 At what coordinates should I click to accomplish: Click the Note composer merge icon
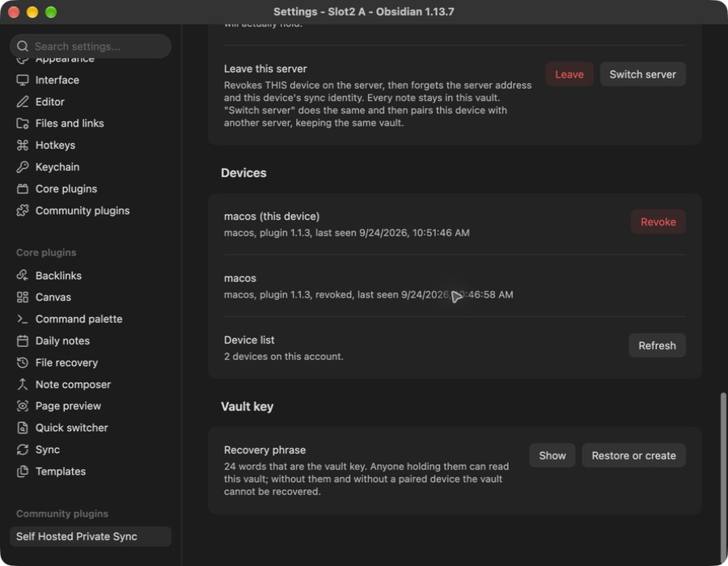click(x=23, y=384)
